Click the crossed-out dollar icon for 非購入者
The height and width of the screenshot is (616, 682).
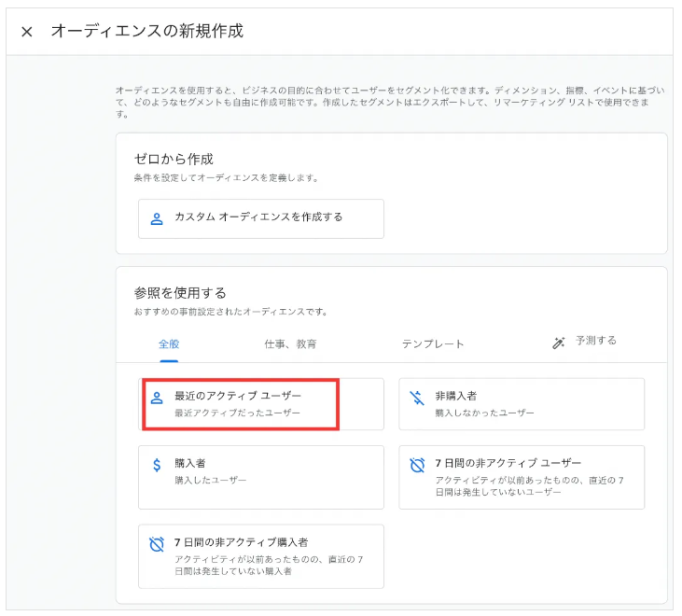(x=417, y=398)
